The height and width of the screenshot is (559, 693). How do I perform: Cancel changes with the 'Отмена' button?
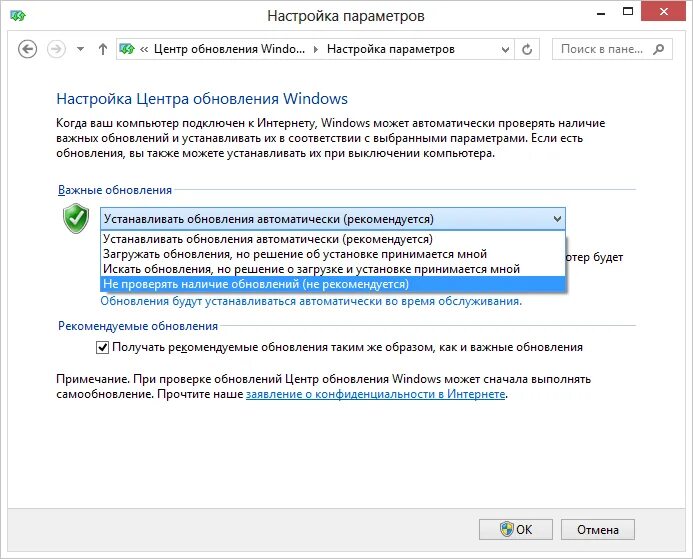(x=598, y=529)
